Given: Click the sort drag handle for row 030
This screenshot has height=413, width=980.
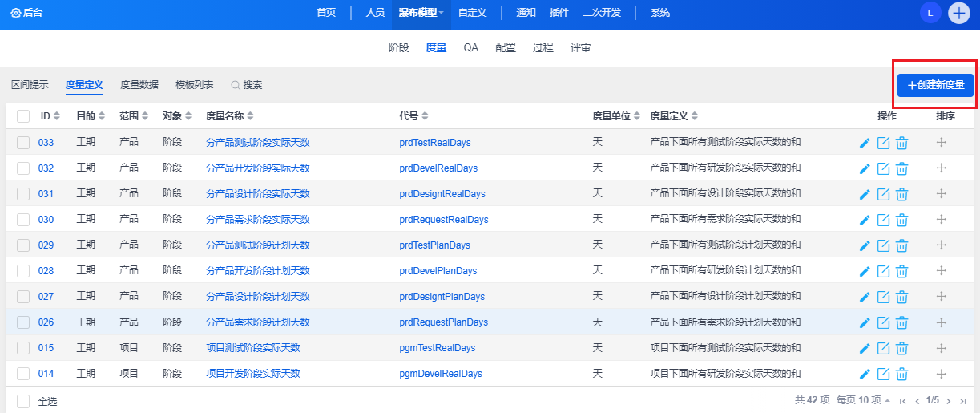Looking at the screenshot, I should 942,220.
